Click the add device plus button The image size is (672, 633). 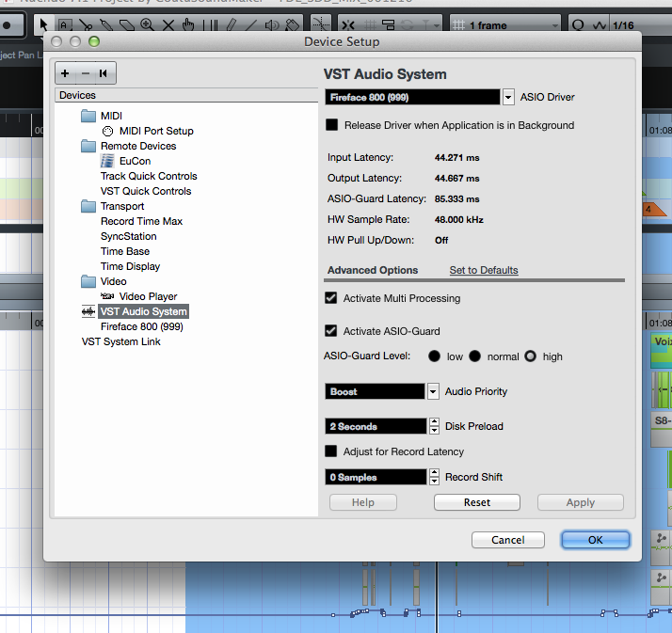point(65,73)
